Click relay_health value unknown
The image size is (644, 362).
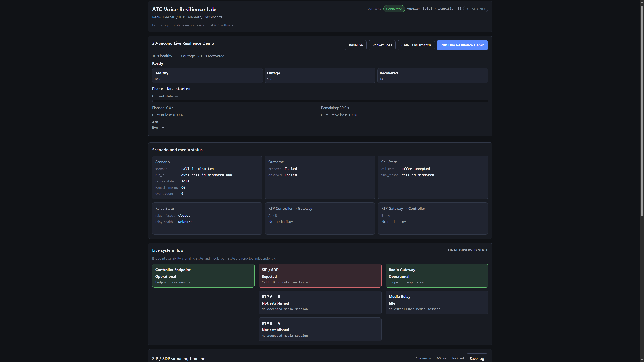(x=185, y=222)
